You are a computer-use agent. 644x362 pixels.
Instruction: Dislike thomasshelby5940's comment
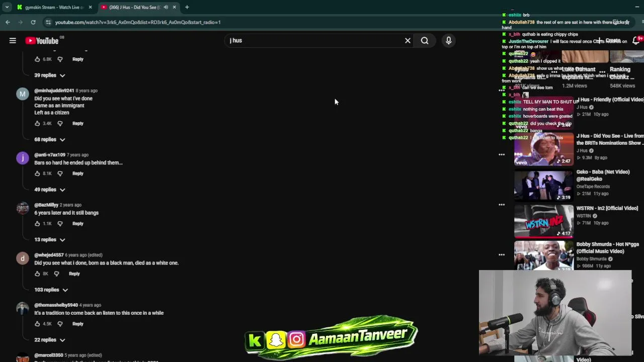click(x=60, y=324)
